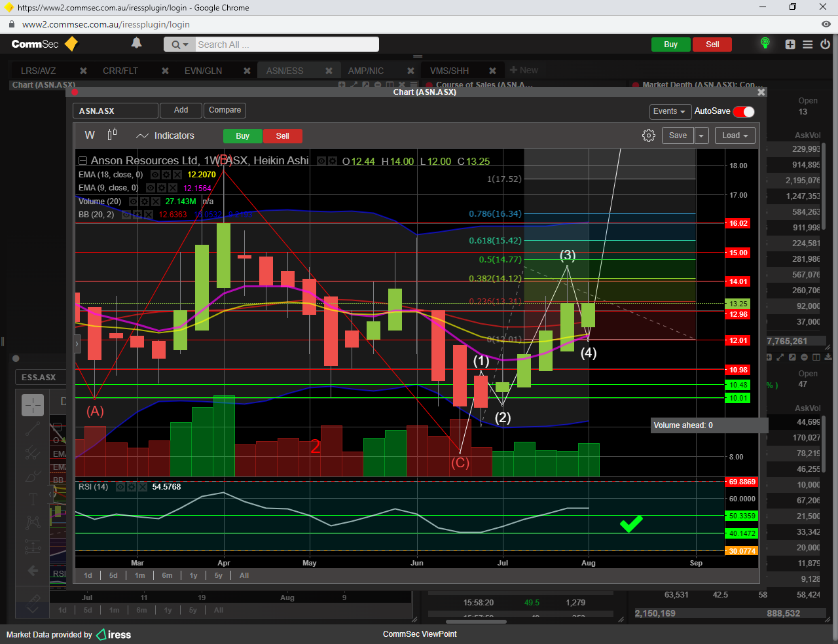The width and height of the screenshot is (838, 644).
Task: Select the measurement projection tool
Action: [33, 546]
